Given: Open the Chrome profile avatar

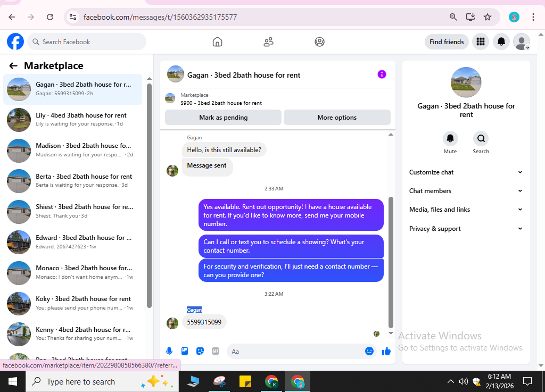Looking at the screenshot, I should click(x=514, y=17).
